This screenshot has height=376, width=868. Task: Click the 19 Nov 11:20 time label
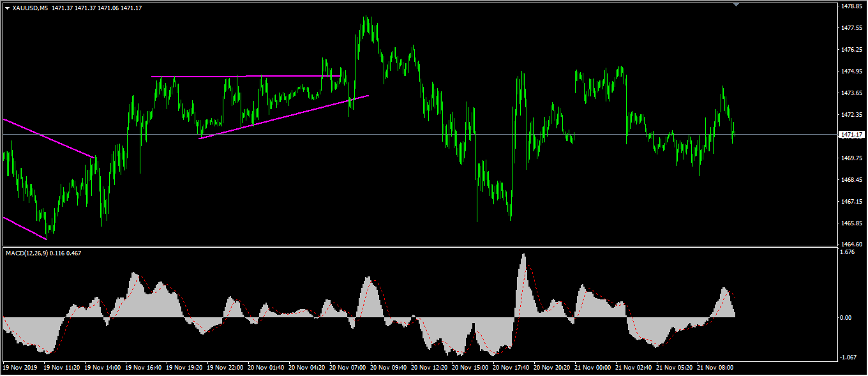pyautogui.click(x=61, y=368)
